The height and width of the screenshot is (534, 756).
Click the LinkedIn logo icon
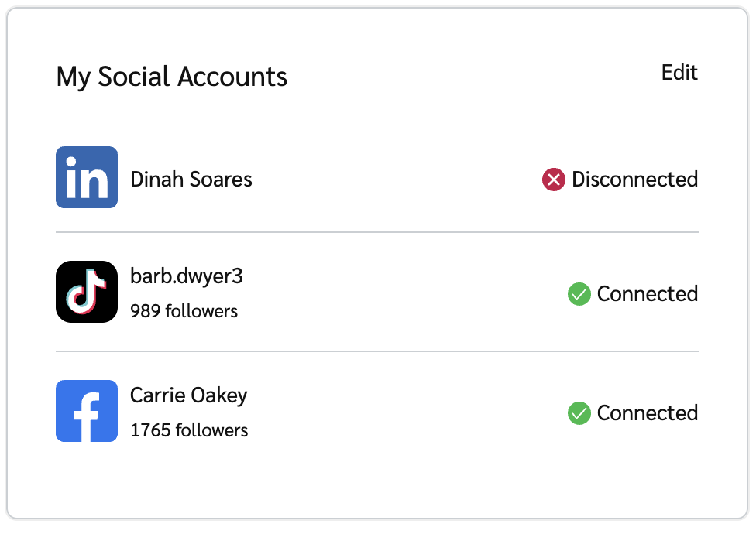point(87,177)
